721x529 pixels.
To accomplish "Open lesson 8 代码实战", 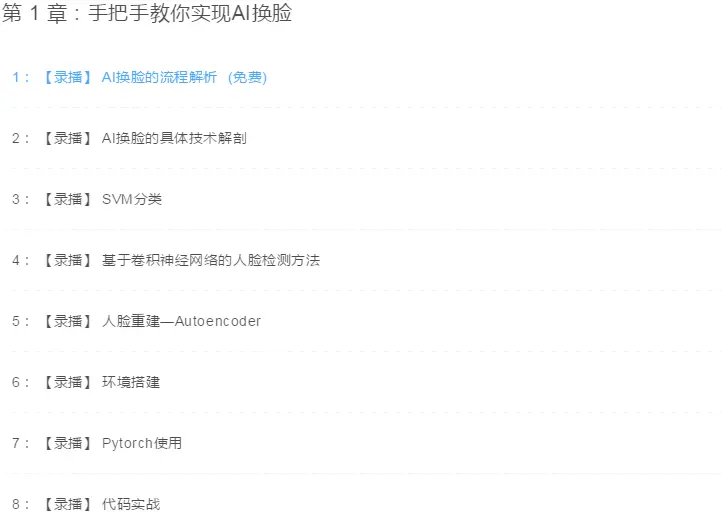I will coord(131,504).
